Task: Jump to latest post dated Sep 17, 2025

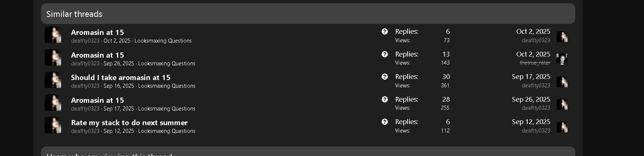Action: [x=531, y=77]
